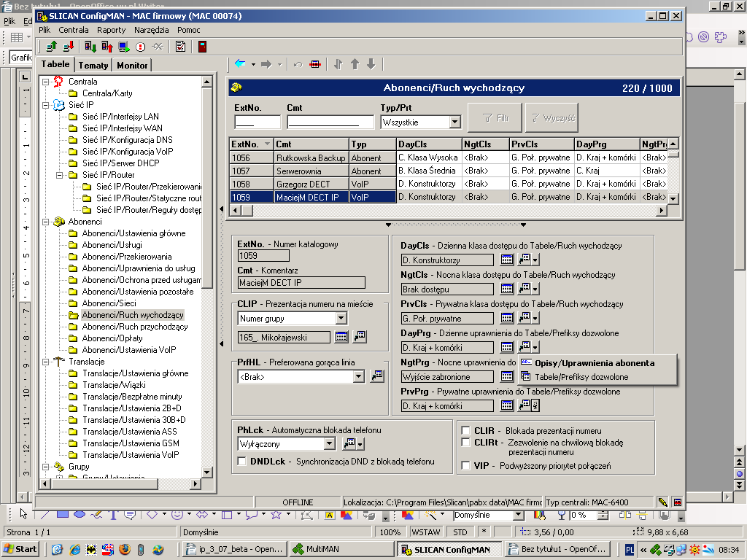Image resolution: width=747 pixels, height=560 pixels.
Task: Click the monitor with green arrow toolbar icon
Action: point(124,46)
